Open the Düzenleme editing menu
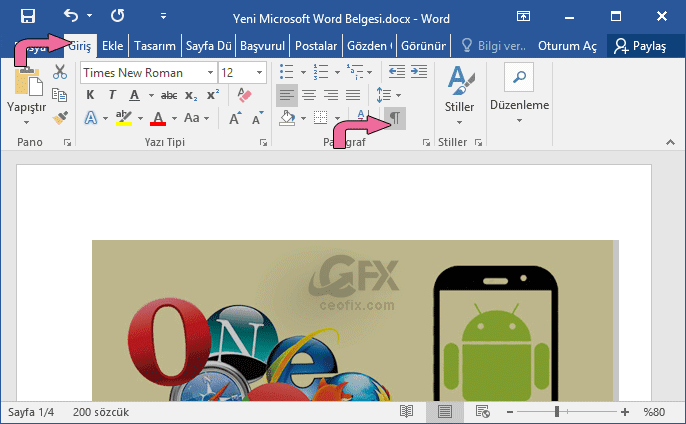The image size is (686, 424). (x=519, y=93)
